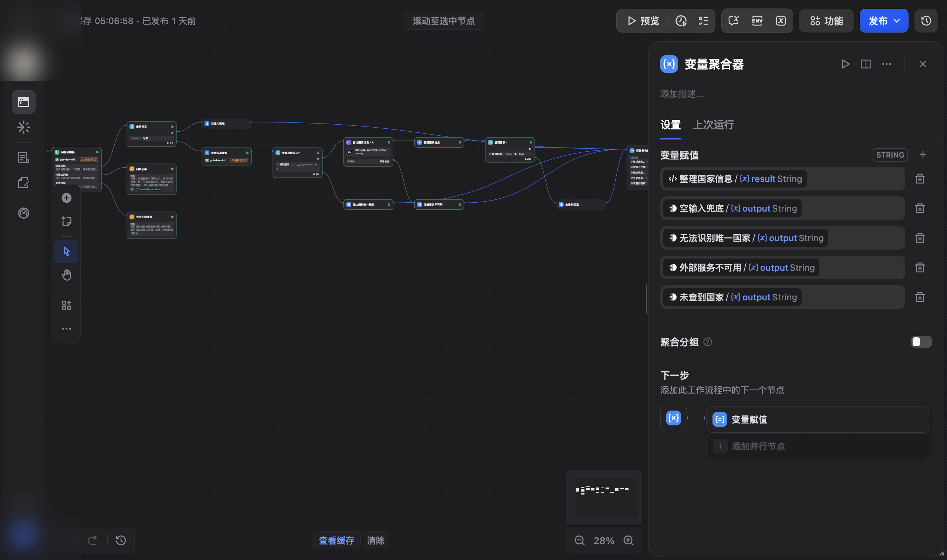Click the 清除 button
Screen dimensions: 947x560
coord(375,540)
